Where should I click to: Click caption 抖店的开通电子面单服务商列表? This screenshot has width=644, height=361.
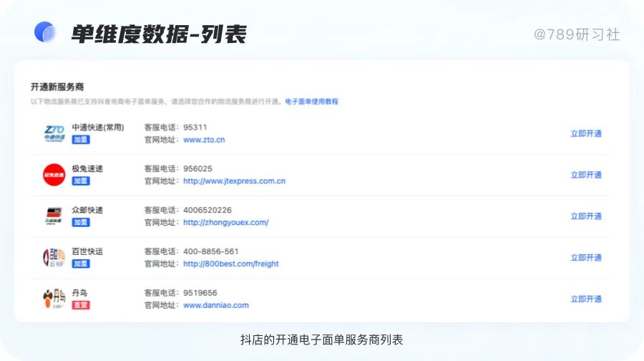pyautogui.click(x=321, y=340)
